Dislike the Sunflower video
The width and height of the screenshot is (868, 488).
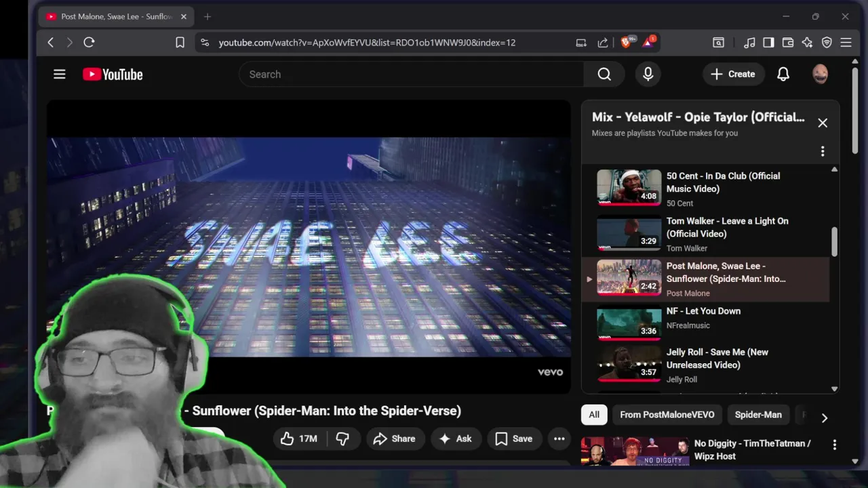point(342,439)
